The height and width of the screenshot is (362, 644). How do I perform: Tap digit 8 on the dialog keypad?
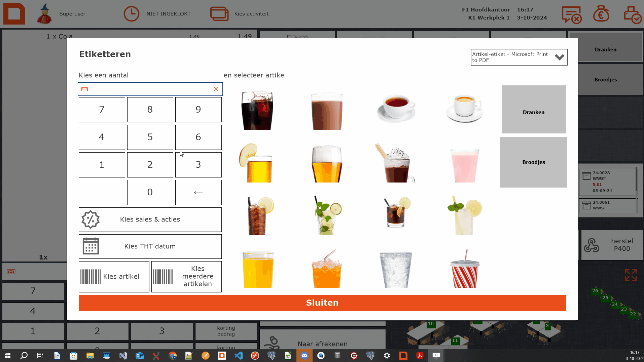[150, 110]
